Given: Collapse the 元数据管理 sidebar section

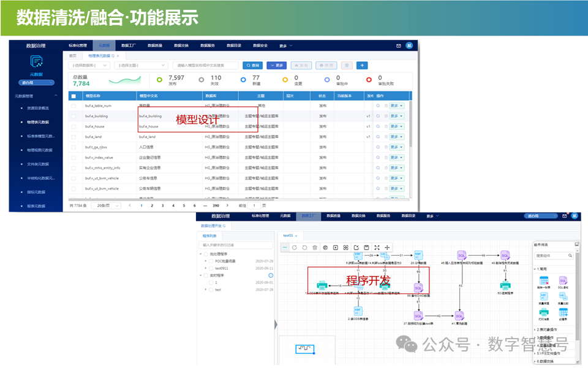Looking at the screenshot, I should click(x=56, y=96).
